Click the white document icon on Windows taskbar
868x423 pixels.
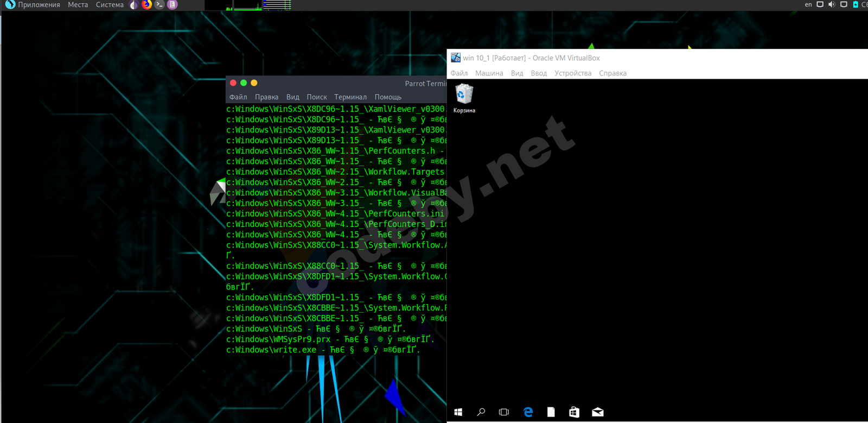(x=551, y=412)
